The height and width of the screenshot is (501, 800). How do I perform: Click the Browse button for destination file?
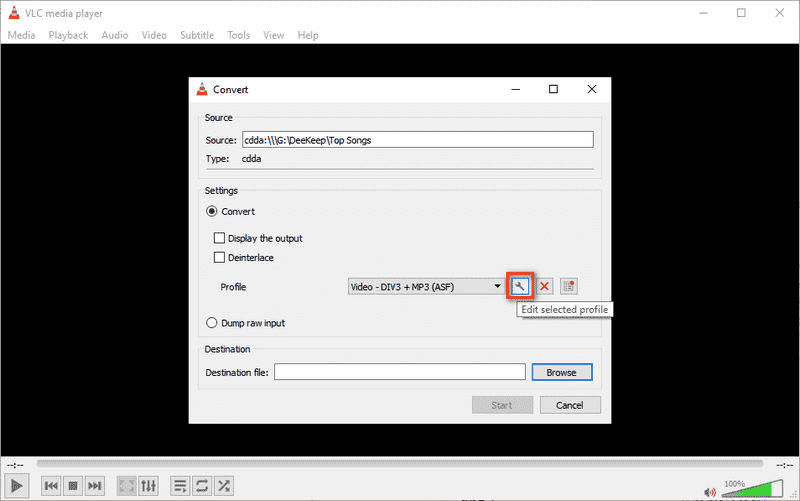coord(561,372)
